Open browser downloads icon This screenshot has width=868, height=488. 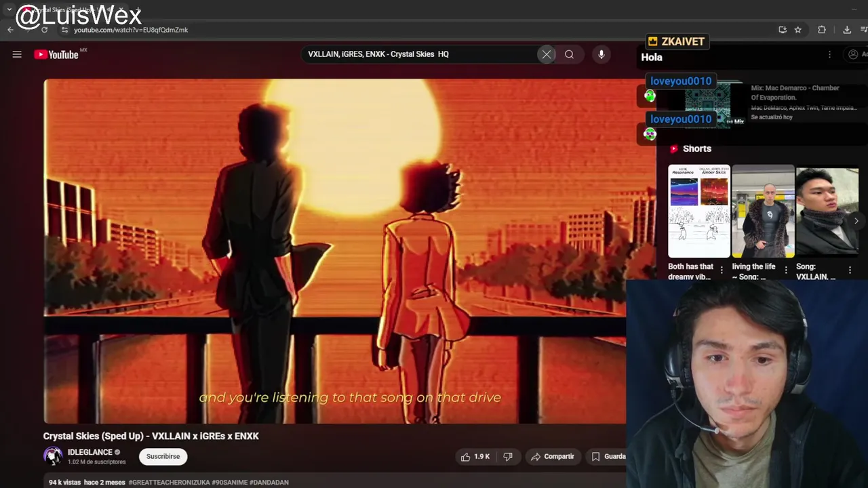click(x=847, y=30)
